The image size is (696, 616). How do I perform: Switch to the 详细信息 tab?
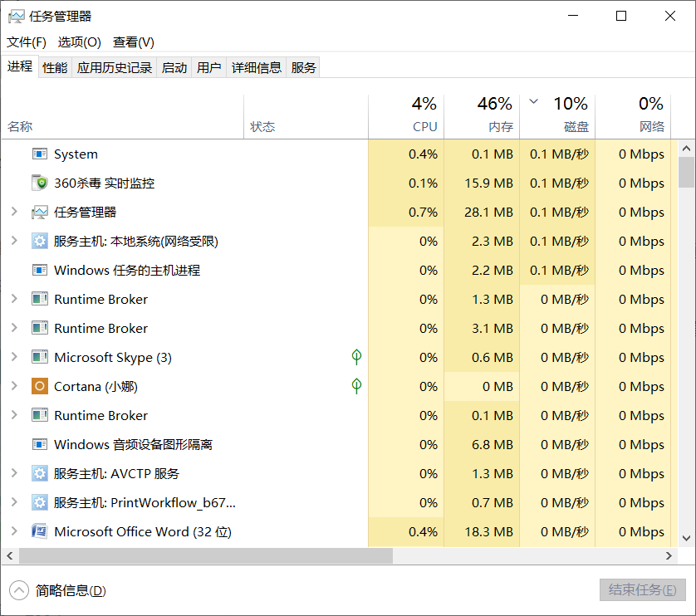256,67
